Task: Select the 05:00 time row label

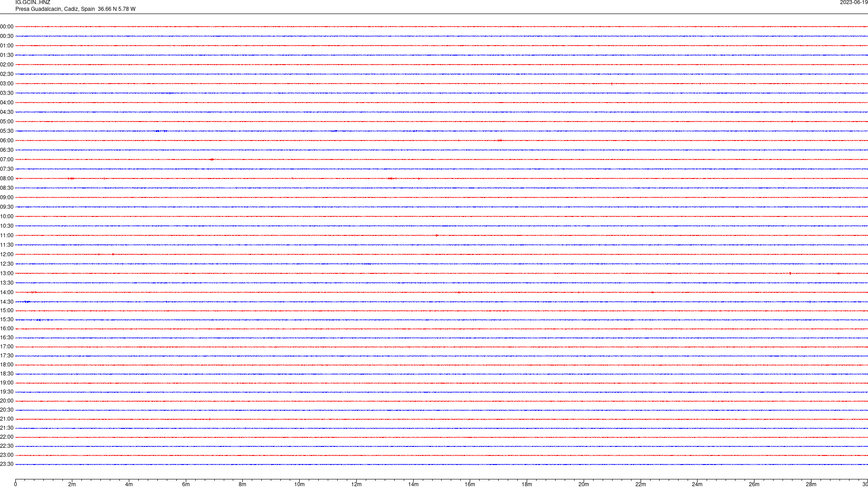Action: [x=7, y=122]
